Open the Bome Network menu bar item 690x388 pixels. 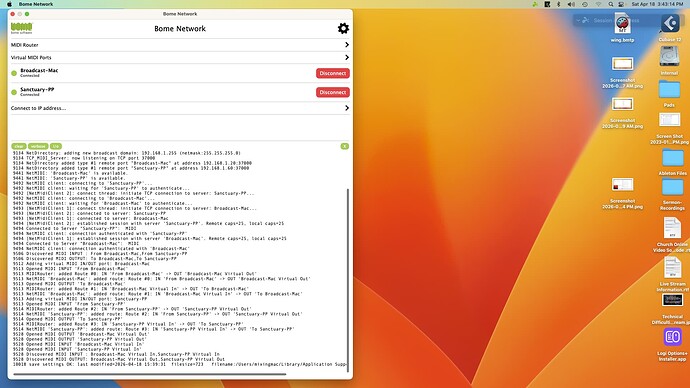coord(36,4)
